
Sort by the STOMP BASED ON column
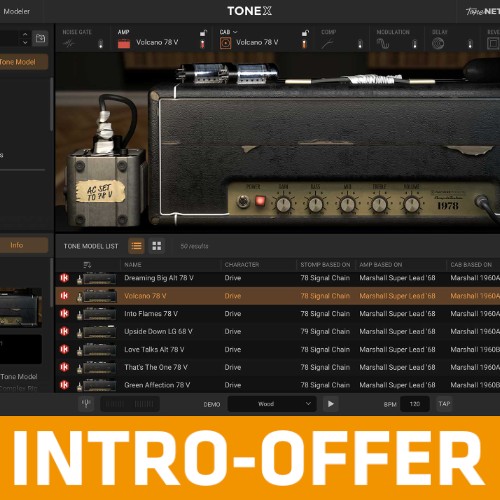[325, 265]
